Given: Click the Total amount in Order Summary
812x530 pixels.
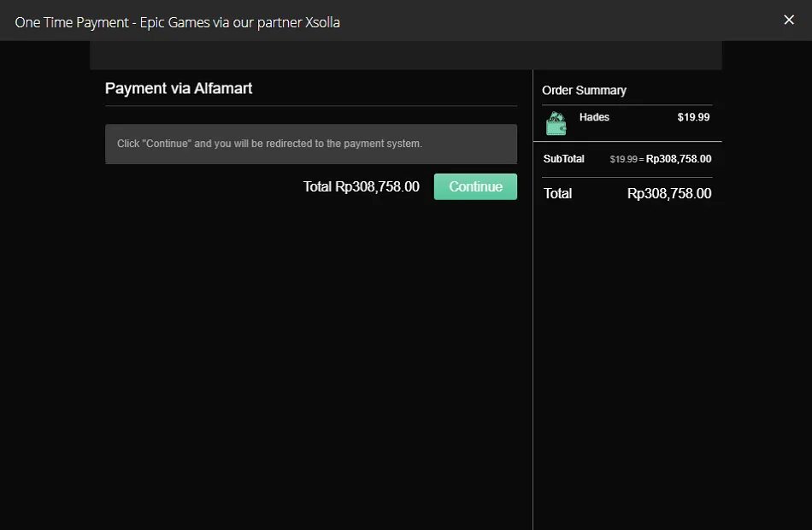Looking at the screenshot, I should coord(669,193).
